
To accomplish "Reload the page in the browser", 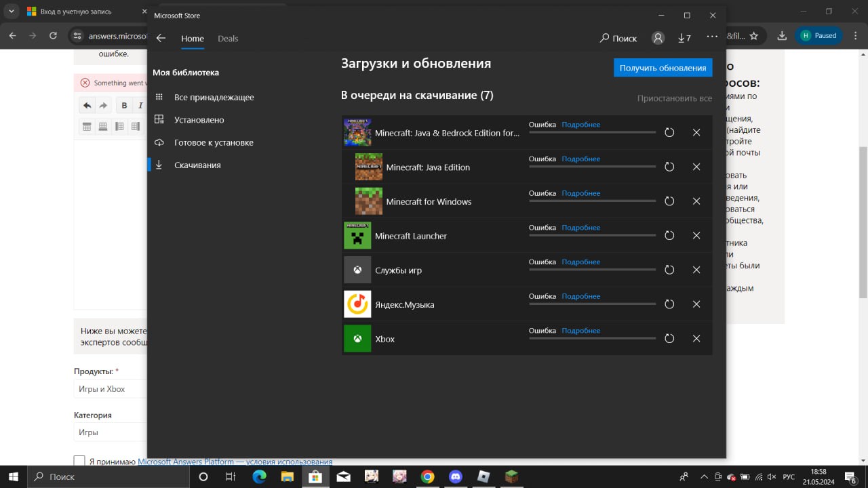I will tap(53, 35).
